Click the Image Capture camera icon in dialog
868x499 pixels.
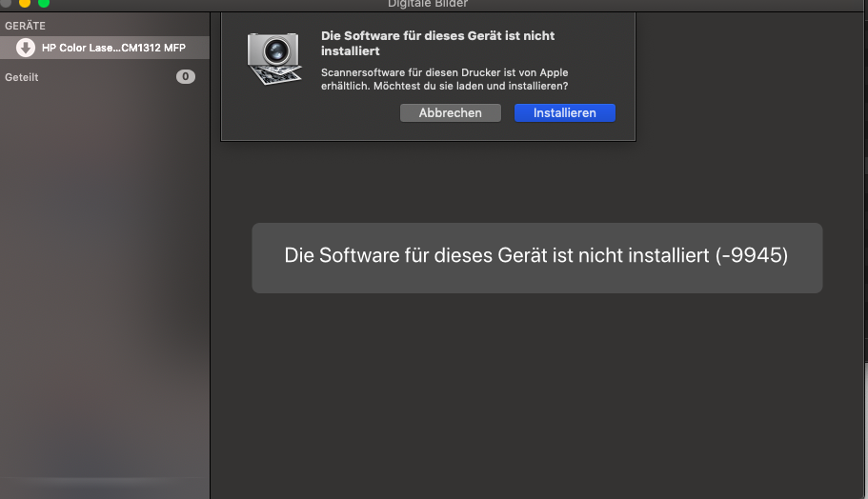[x=274, y=58]
